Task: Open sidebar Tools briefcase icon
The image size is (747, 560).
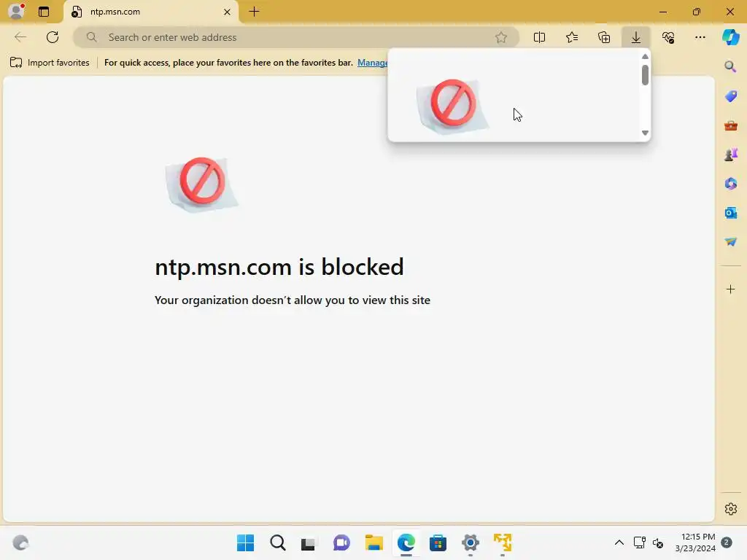Action: click(x=730, y=125)
